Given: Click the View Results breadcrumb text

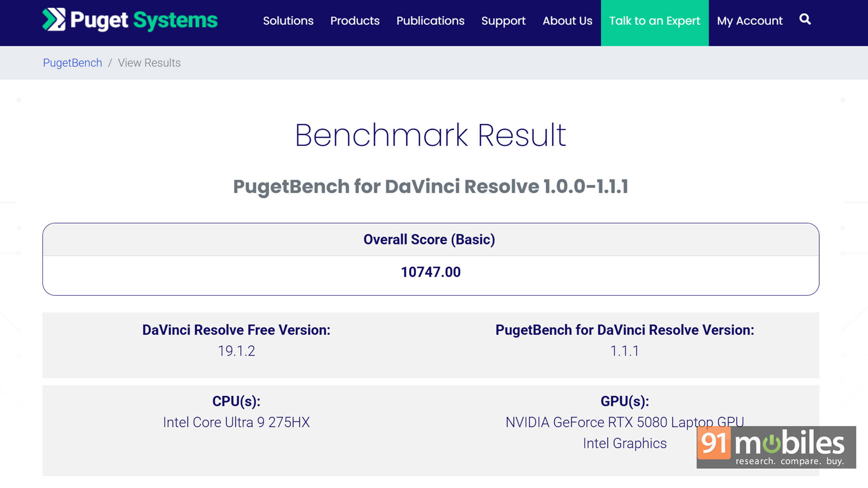Looking at the screenshot, I should [x=149, y=63].
